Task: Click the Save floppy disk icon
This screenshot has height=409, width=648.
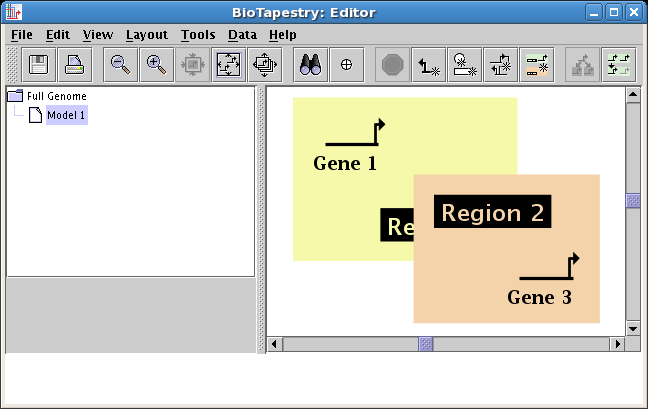Action: (x=39, y=64)
